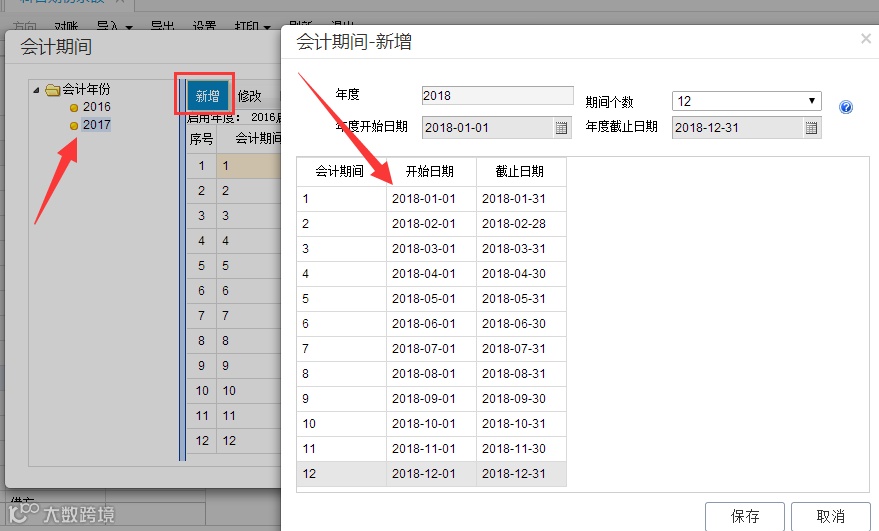The image size is (879, 531).
Task: Select start date cell 2018-09-01
Action: pyautogui.click(x=431, y=399)
